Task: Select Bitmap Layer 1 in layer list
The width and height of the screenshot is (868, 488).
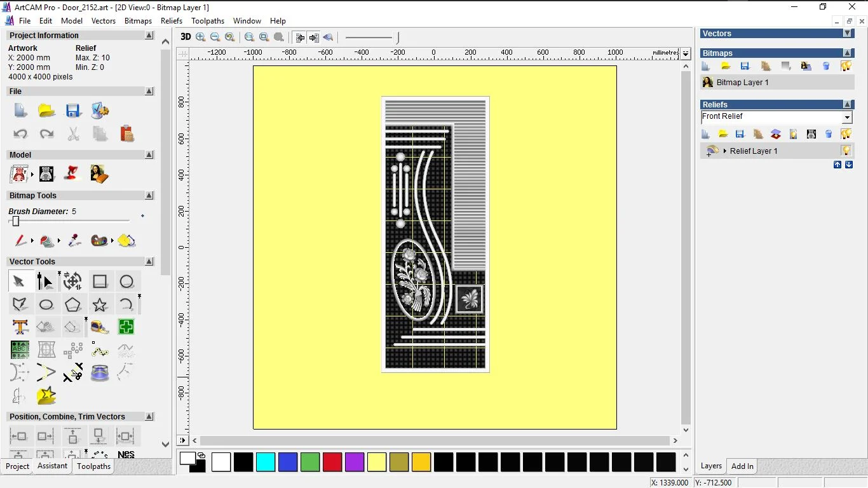Action: click(x=742, y=83)
